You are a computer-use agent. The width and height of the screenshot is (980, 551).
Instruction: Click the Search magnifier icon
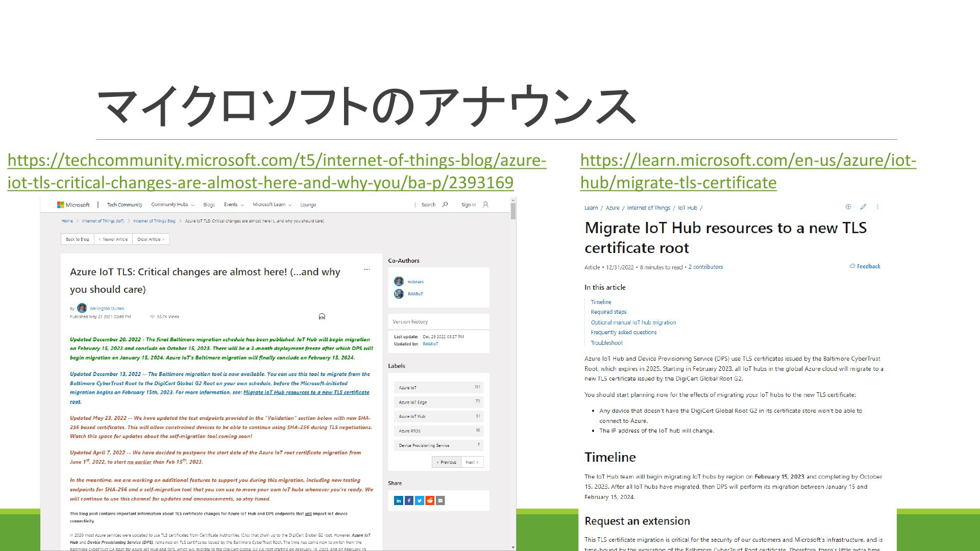[x=445, y=205]
